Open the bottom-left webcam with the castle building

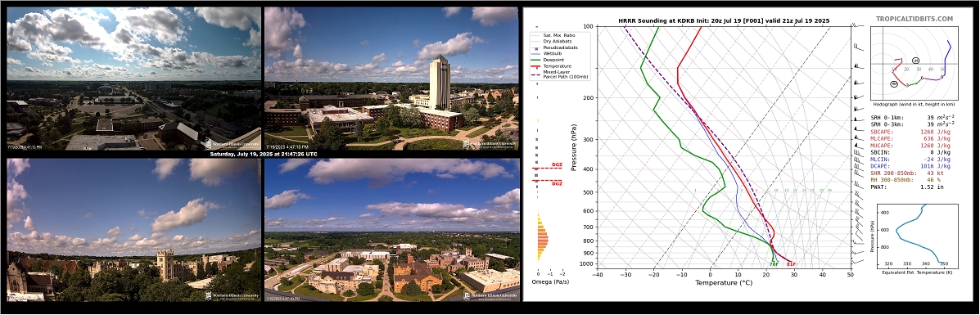click(x=133, y=230)
